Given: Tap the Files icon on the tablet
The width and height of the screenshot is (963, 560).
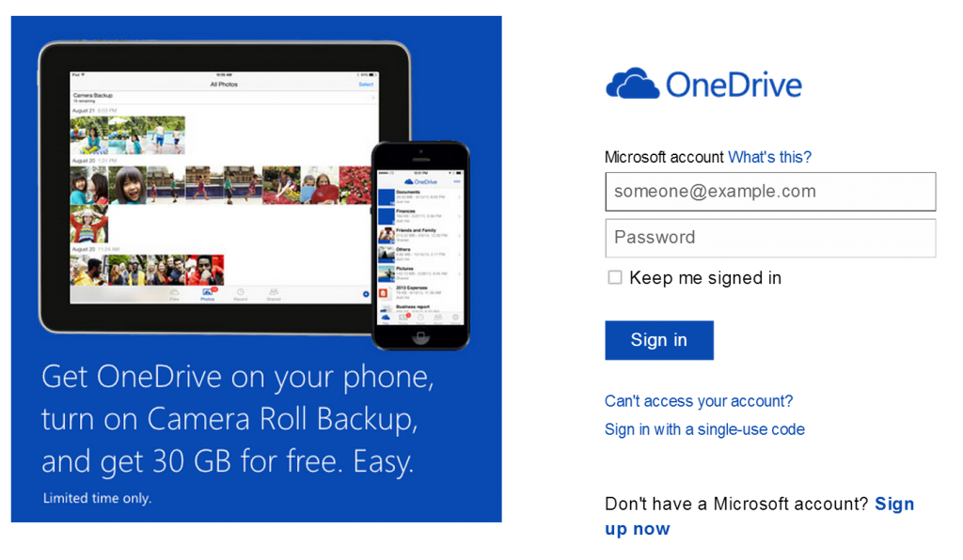Looking at the screenshot, I should pos(175,294).
